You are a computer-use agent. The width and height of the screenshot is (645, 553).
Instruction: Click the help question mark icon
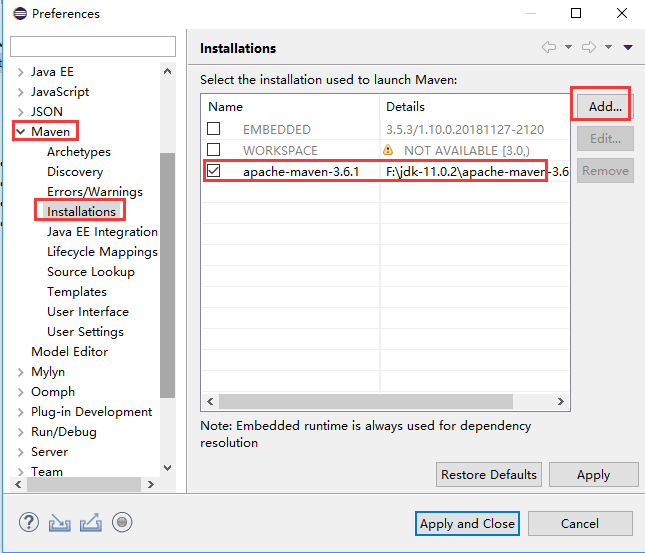[29, 523]
